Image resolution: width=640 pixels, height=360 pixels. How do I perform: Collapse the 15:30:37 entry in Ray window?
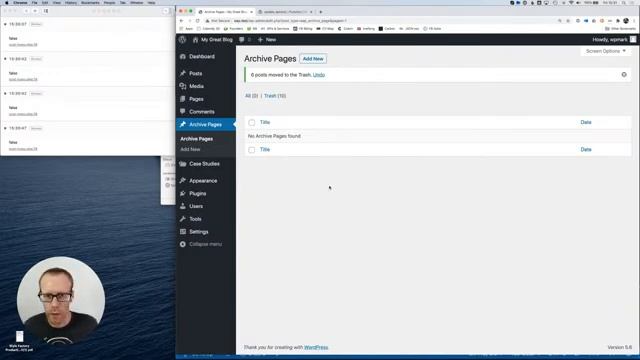[5, 24]
